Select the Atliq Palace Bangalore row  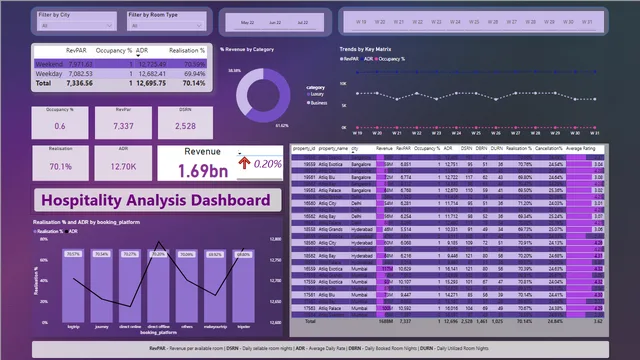[448, 190]
